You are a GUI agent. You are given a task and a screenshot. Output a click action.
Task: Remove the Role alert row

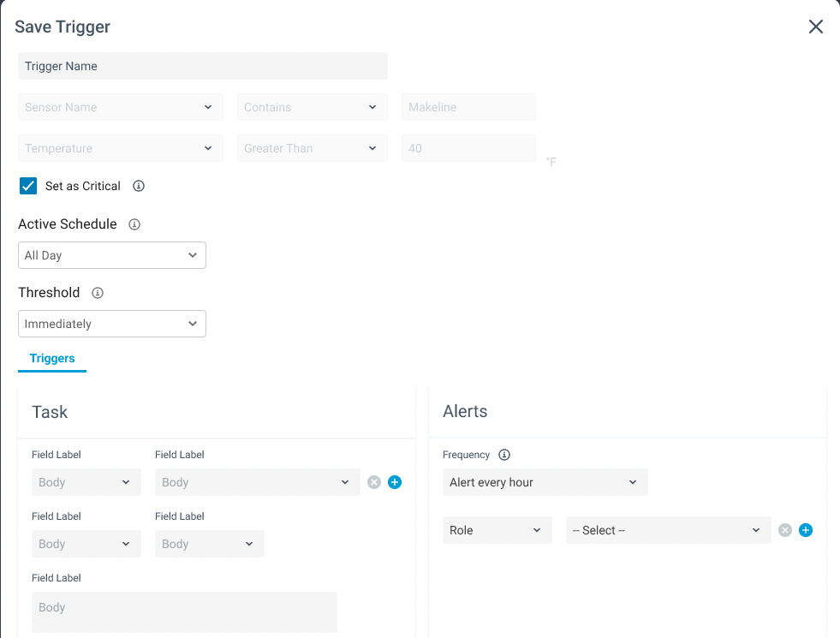(x=784, y=530)
